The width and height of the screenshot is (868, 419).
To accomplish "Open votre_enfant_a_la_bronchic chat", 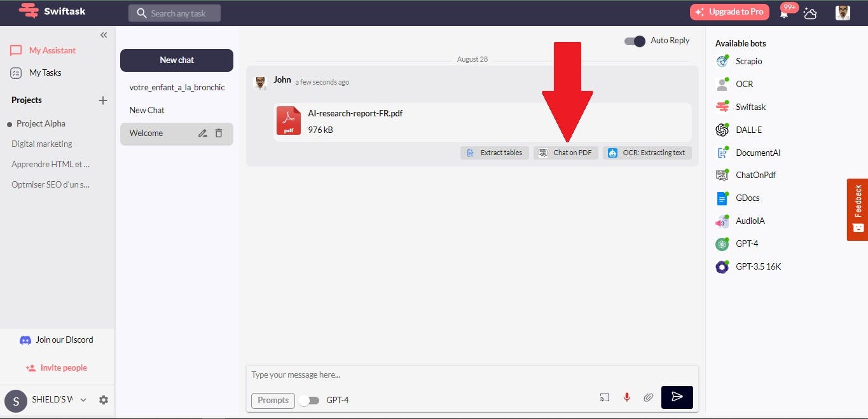I will tap(177, 88).
